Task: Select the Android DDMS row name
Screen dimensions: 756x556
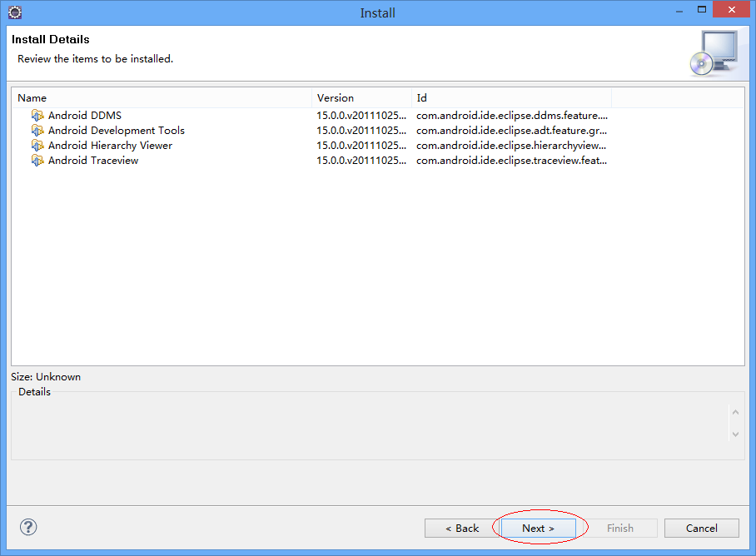Action: 85,116
